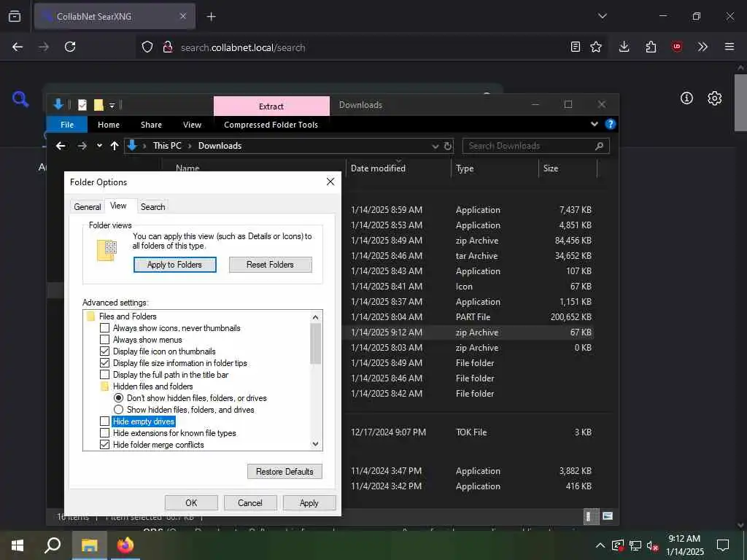Click advanced settings scroll down arrow
Viewport: 747px width, 560px height.
[315, 444]
